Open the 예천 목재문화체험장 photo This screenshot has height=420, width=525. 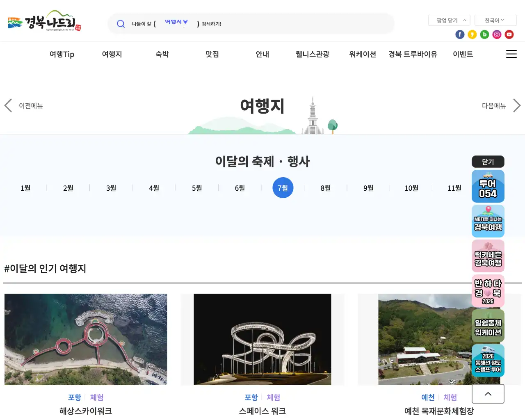pos(439,339)
